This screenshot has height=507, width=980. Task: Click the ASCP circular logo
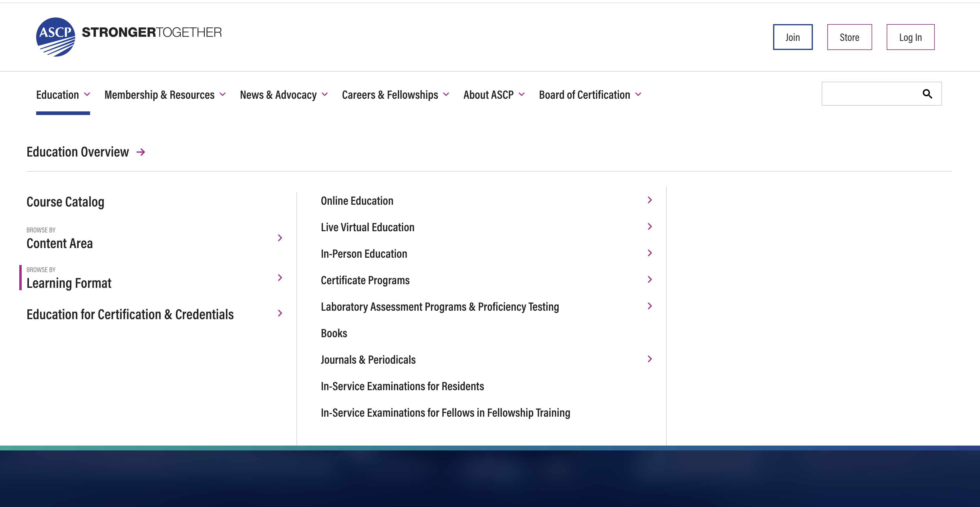coord(55,37)
